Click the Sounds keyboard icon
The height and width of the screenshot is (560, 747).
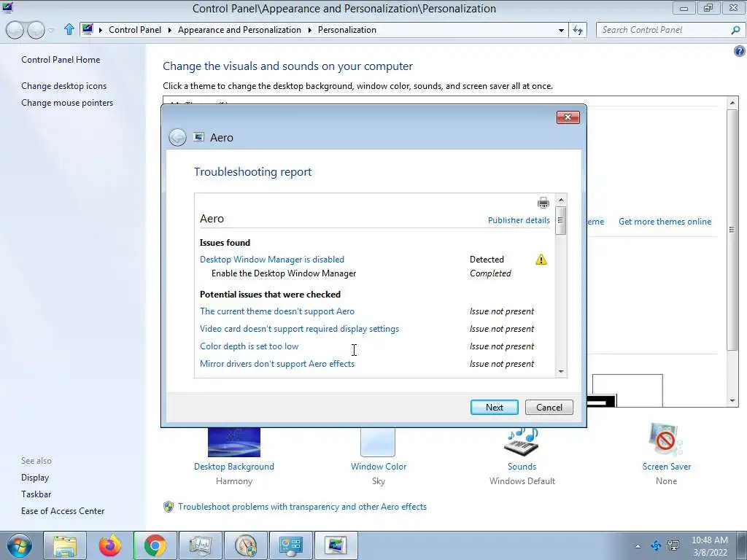(522, 442)
